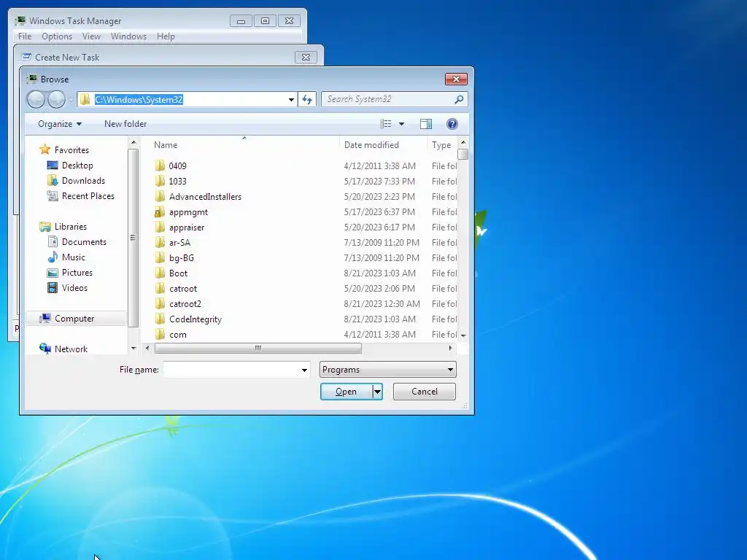Select the 0409 folder icon
This screenshot has width=747, height=560.
click(160, 166)
